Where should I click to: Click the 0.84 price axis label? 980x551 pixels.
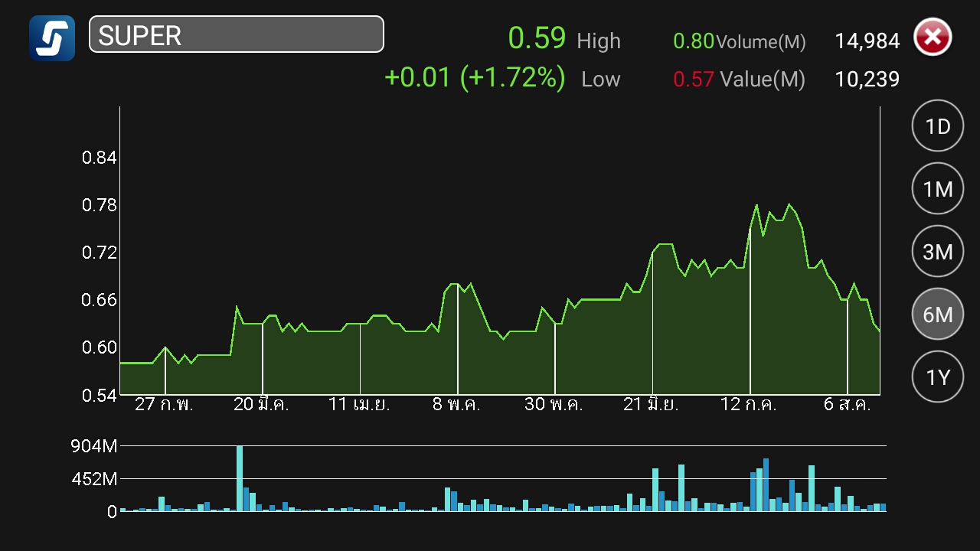(99, 158)
